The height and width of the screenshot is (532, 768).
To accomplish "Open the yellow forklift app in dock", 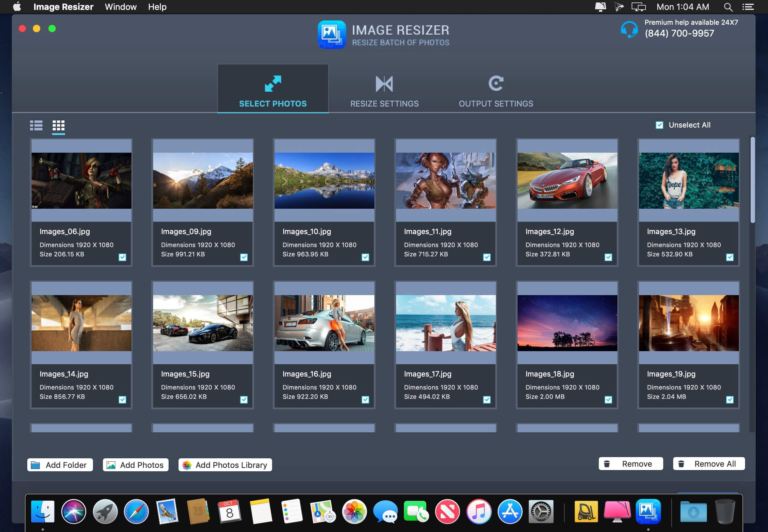I will tap(586, 511).
